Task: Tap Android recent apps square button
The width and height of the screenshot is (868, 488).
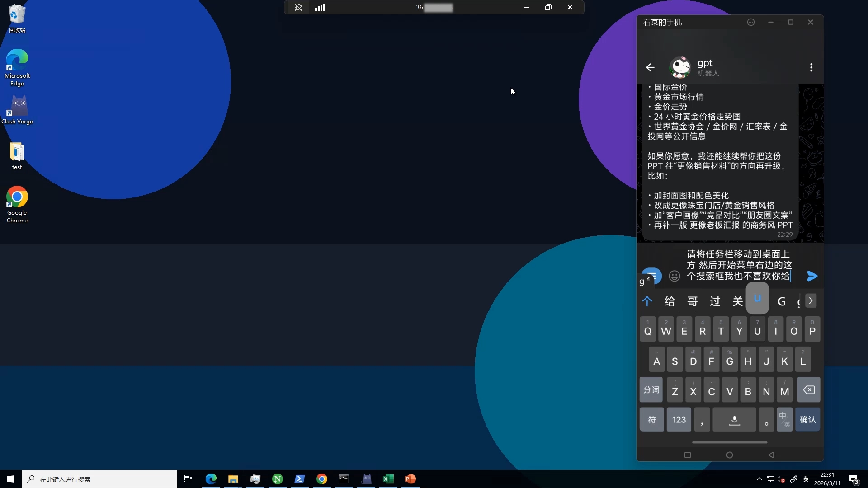Action: click(x=687, y=455)
